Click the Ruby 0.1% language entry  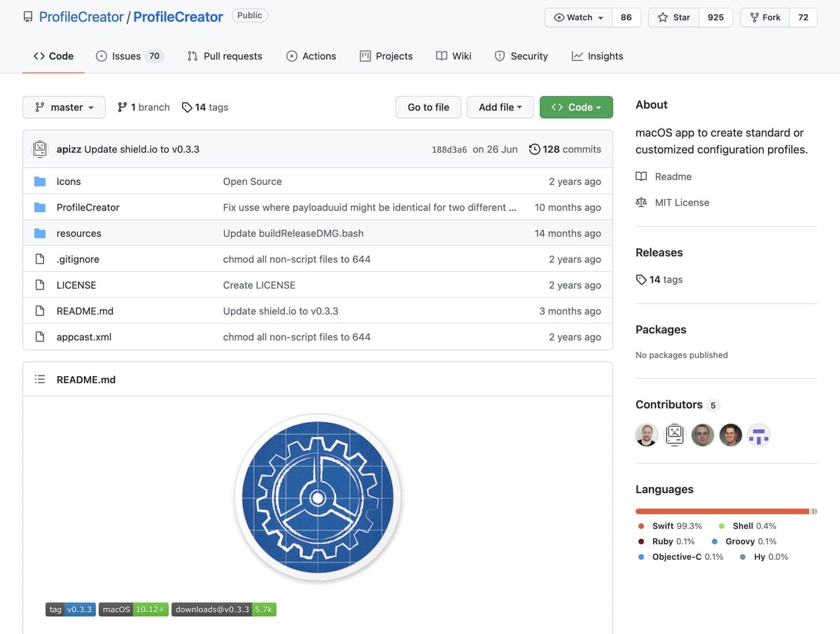[666, 542]
